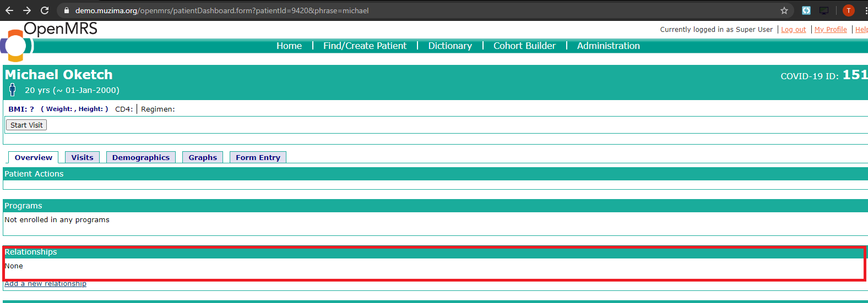The height and width of the screenshot is (303, 868).
Task: Open the Administration menu
Action: pyautogui.click(x=609, y=46)
